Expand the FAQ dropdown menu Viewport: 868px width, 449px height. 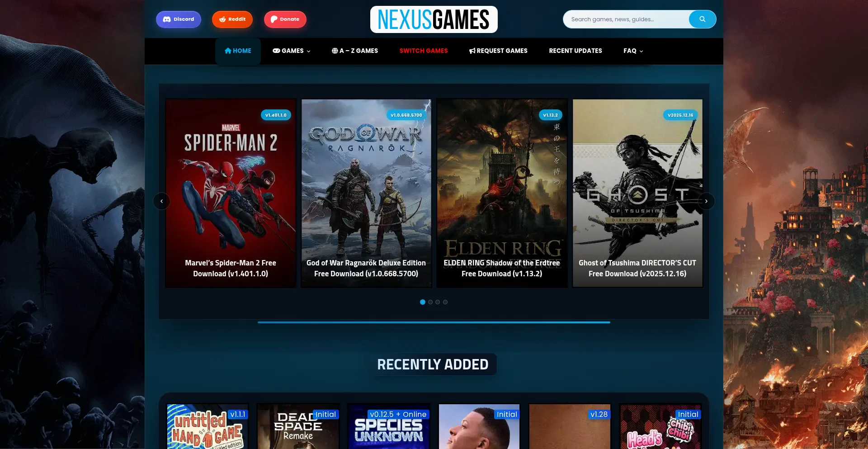click(633, 51)
